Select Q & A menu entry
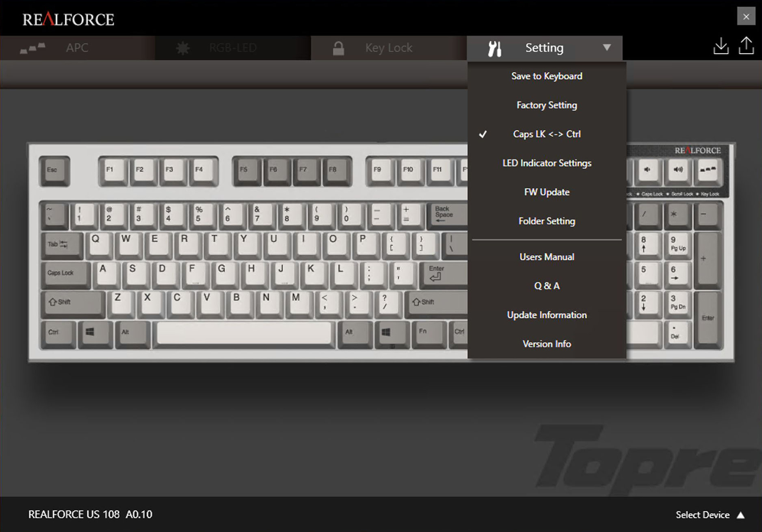 pos(547,286)
